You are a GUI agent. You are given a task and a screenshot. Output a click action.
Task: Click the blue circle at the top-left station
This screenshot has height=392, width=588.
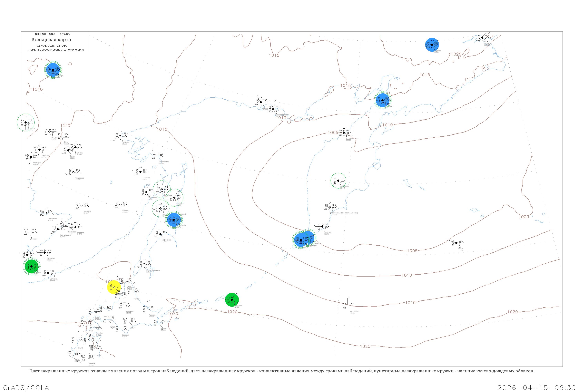[x=53, y=70]
